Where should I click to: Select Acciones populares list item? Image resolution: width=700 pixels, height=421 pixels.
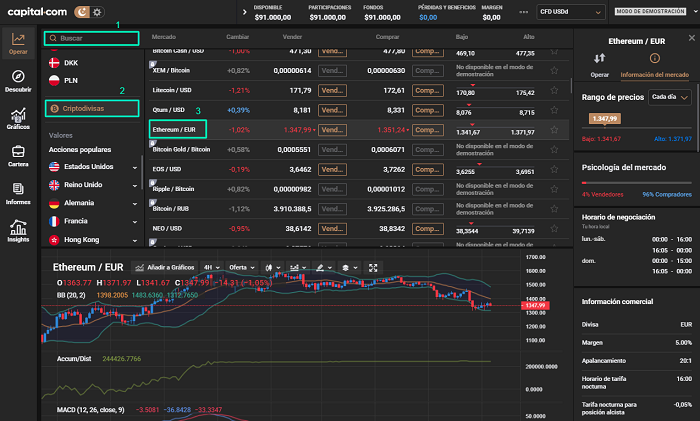tap(80, 150)
